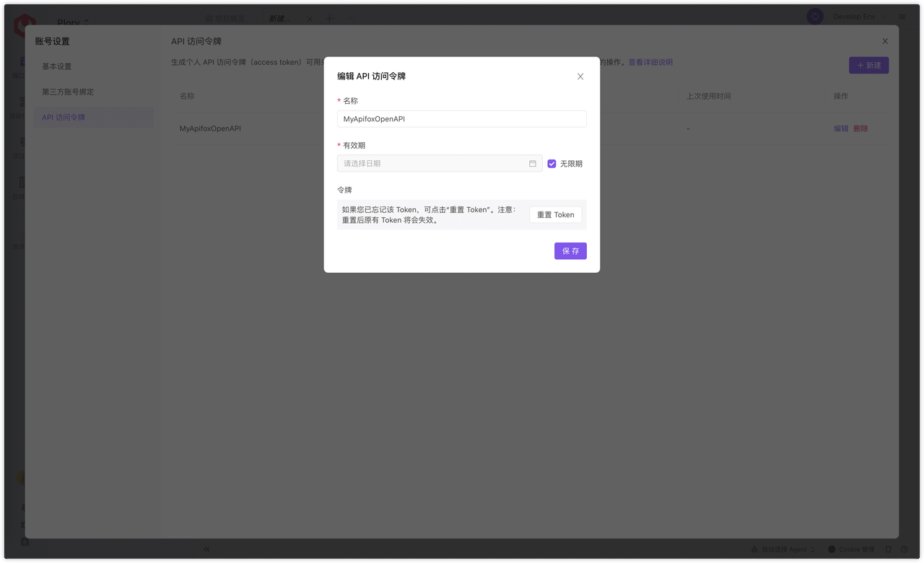Click the 名称 field containing MyApifoxOpenAPI
Screen dimensions: 924x563
(462, 119)
